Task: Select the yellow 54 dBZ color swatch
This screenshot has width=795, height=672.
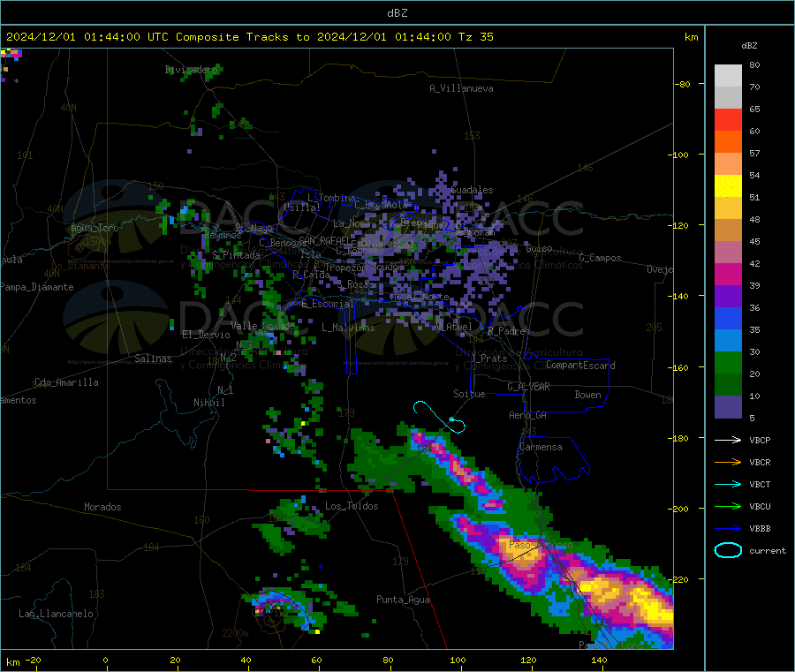Action: pos(728,186)
